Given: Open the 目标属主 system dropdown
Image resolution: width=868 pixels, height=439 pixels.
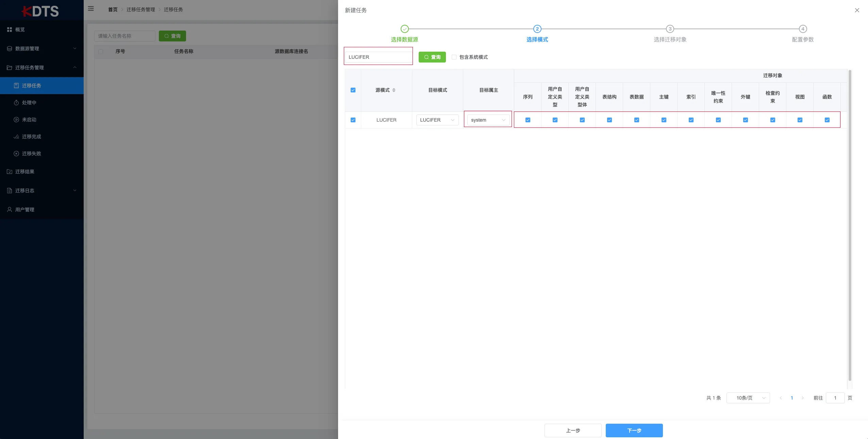Looking at the screenshot, I should click(487, 120).
